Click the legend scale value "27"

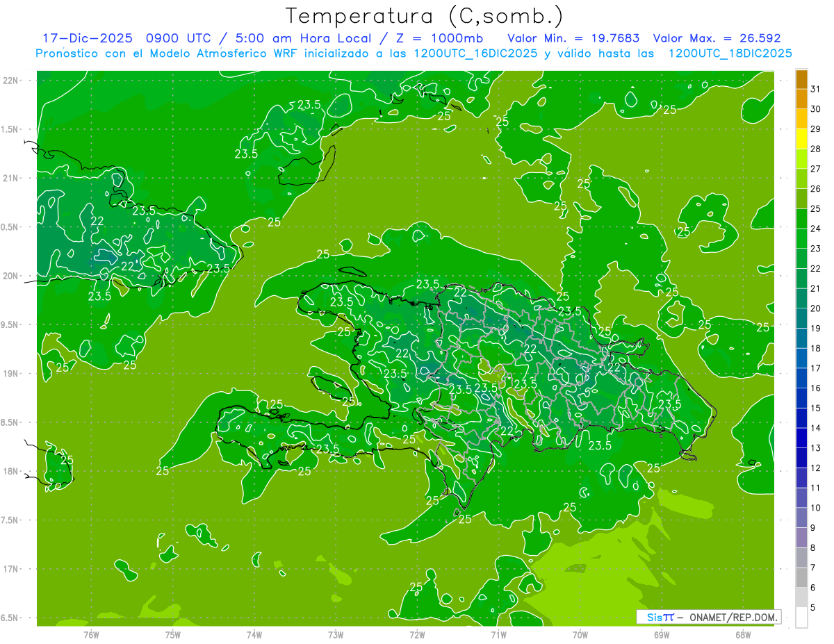point(816,169)
